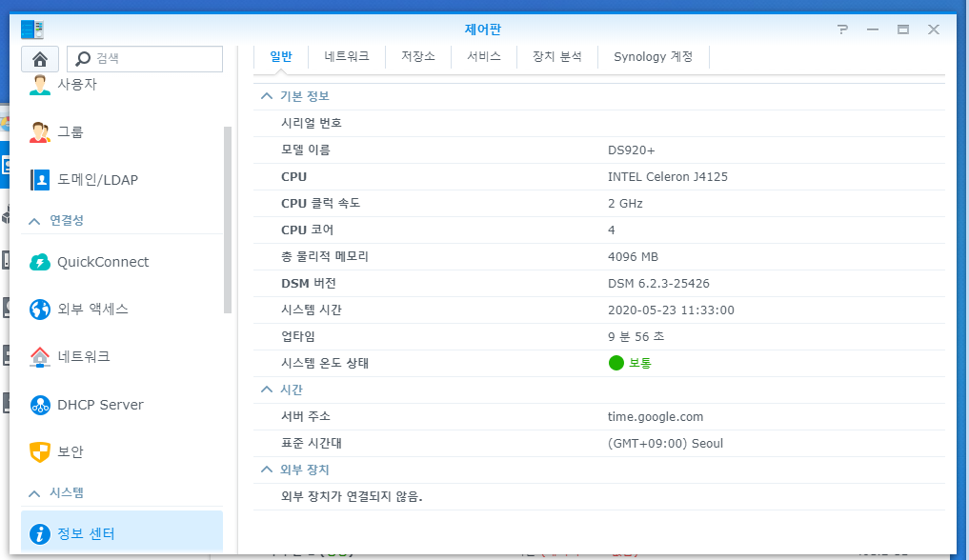Screen dimensions: 969x560
Task: Click the server address time.google.com
Action: pos(656,417)
